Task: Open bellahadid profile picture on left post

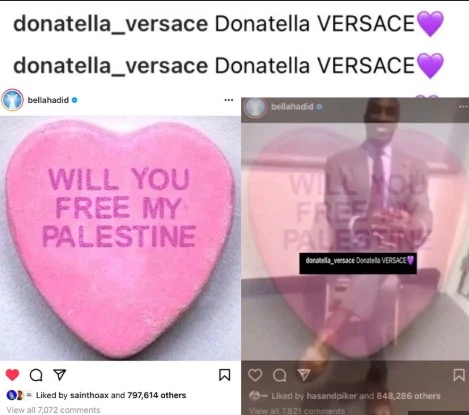Action: pos(12,100)
